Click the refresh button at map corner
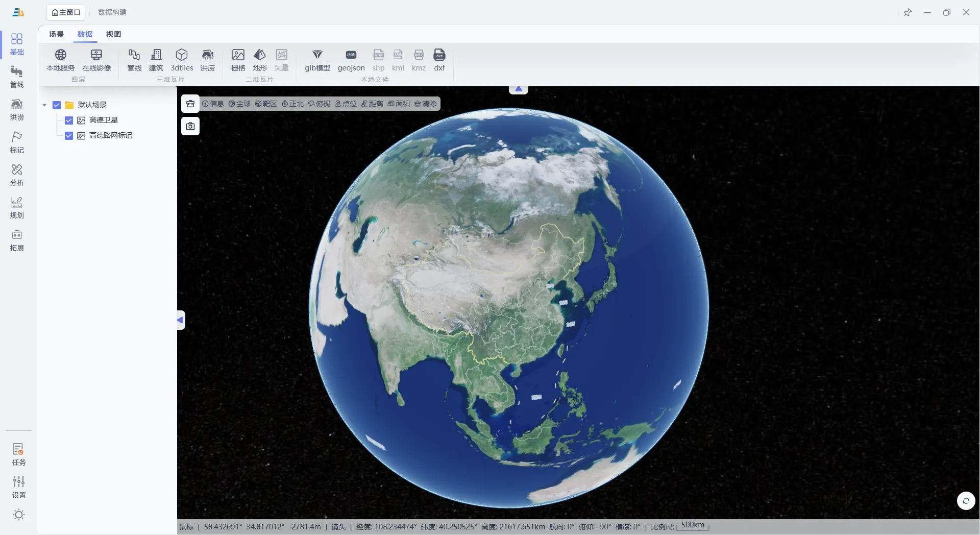Image resolution: width=980 pixels, height=535 pixels. coord(966,501)
